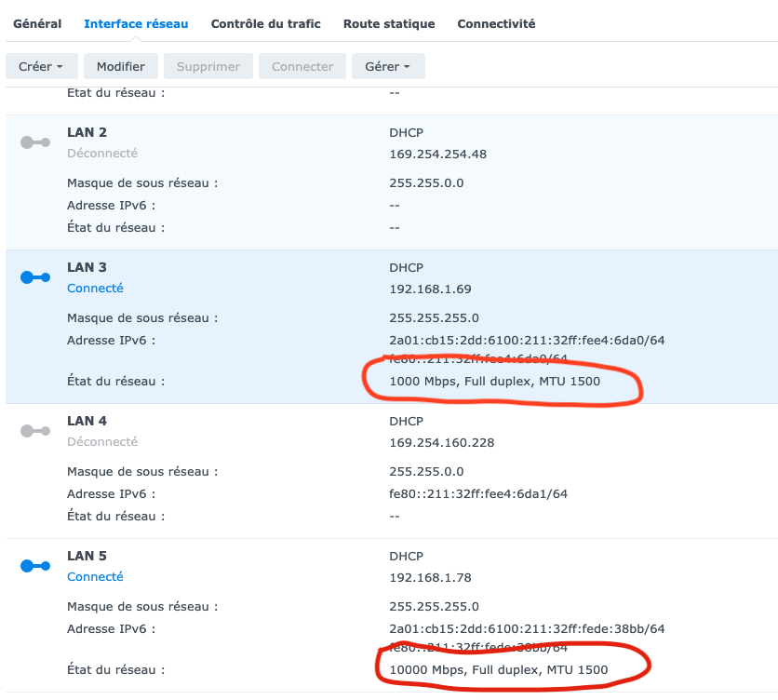Click the Connecter button
Viewport: 778px width, 700px height.
pos(302,66)
